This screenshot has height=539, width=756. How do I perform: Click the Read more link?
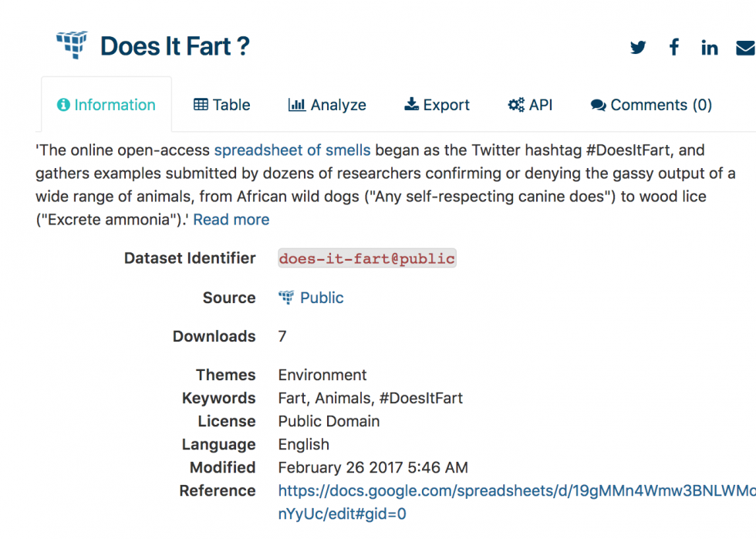[231, 219]
